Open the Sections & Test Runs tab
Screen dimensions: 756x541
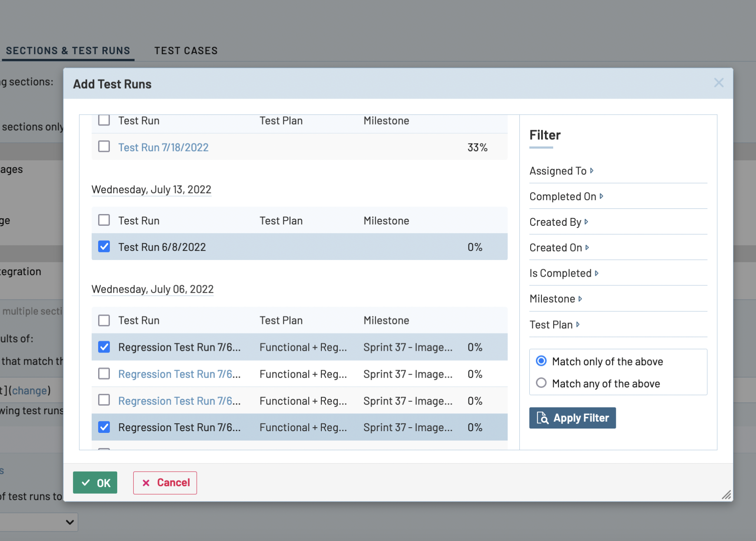tap(68, 51)
